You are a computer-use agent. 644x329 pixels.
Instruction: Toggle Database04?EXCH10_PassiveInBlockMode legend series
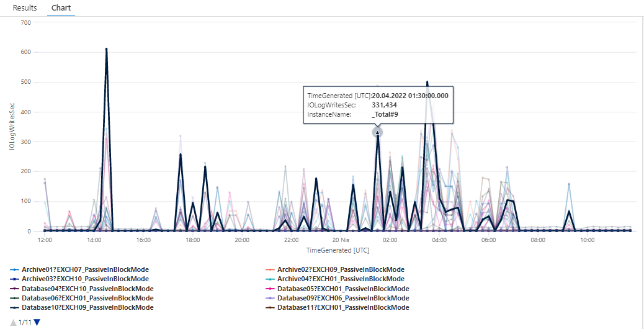click(82, 289)
